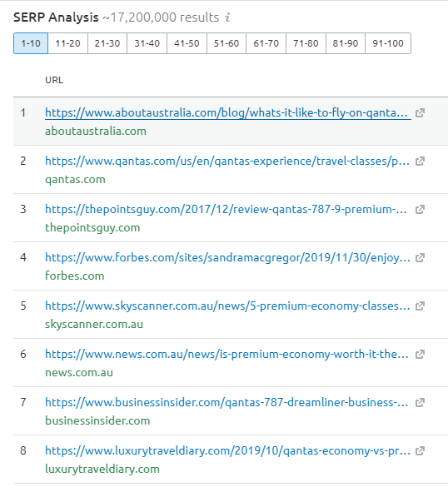Open external link icon for forbes.com row
This screenshot has height=487, width=448.
[420, 257]
